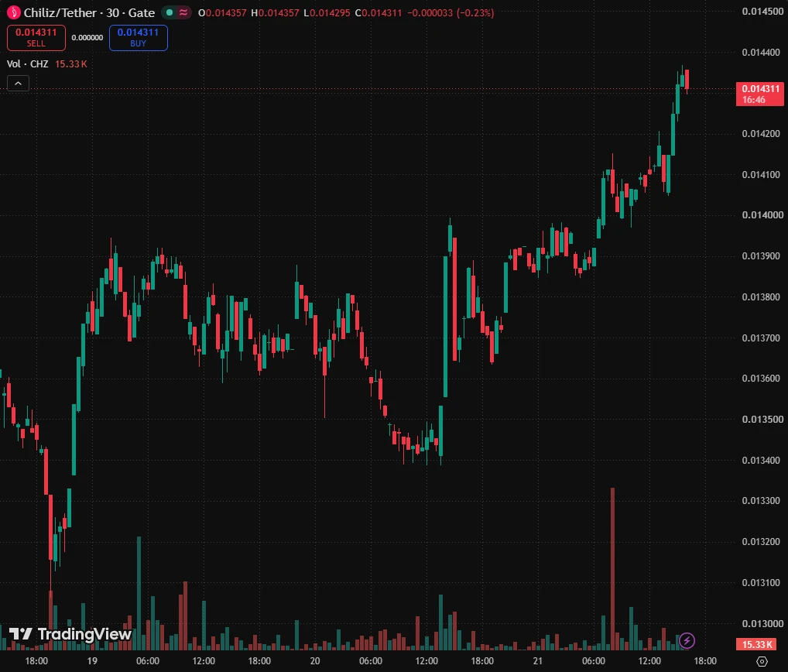Click the purple lightning bolt icon
Screen dimensions: 788x672
tap(687, 640)
